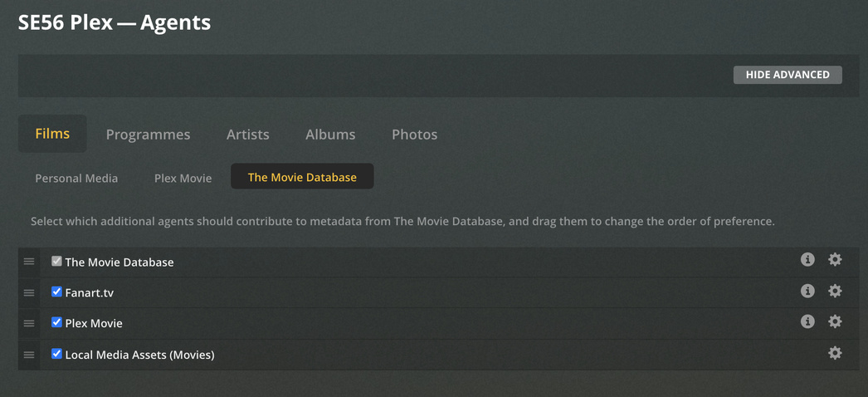Viewport: 868px width, 397px height.
Task: Select the Personal Media sub-tab
Action: [76, 178]
